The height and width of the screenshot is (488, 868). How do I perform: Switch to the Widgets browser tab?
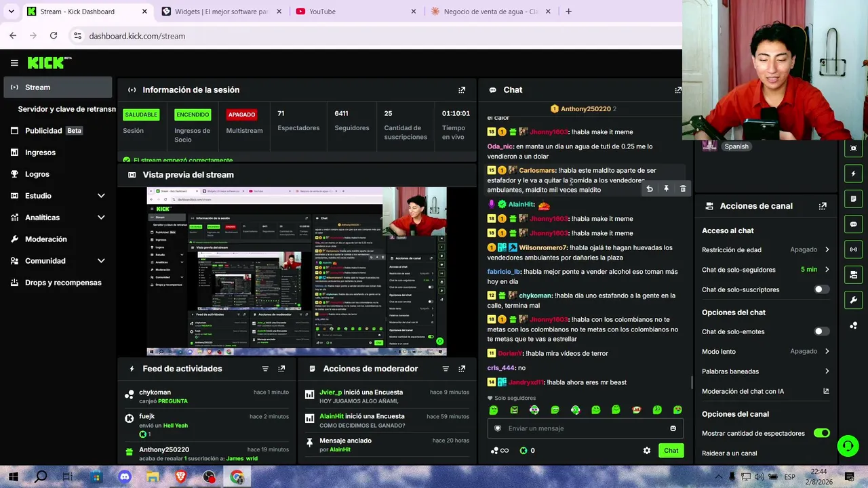[222, 12]
